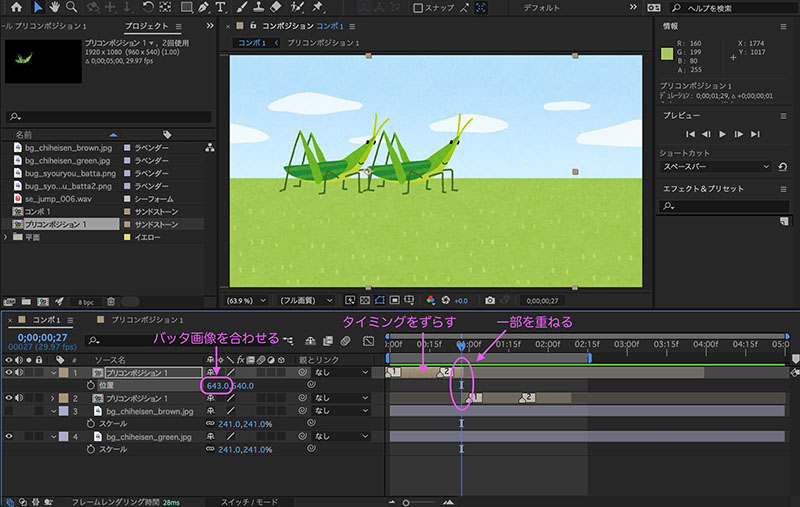The height and width of the screenshot is (507, 800).
Task: Open the プロジェクト panel tab
Action: (146, 26)
